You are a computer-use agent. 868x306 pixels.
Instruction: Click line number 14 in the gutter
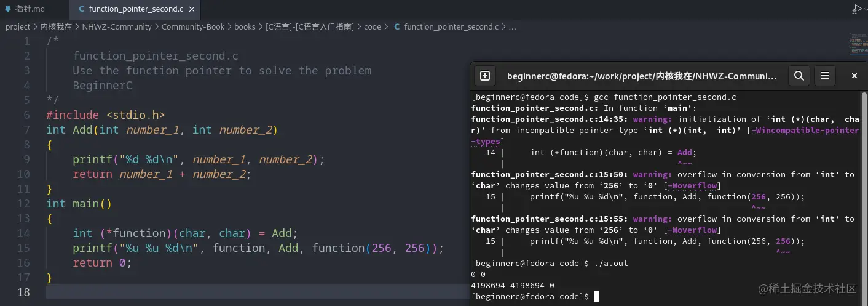click(x=23, y=233)
